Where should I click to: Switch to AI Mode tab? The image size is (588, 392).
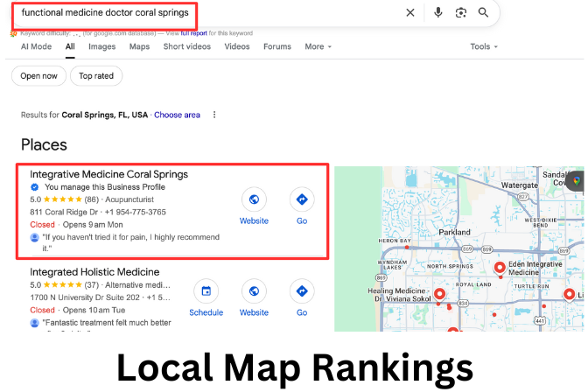pyautogui.click(x=36, y=46)
